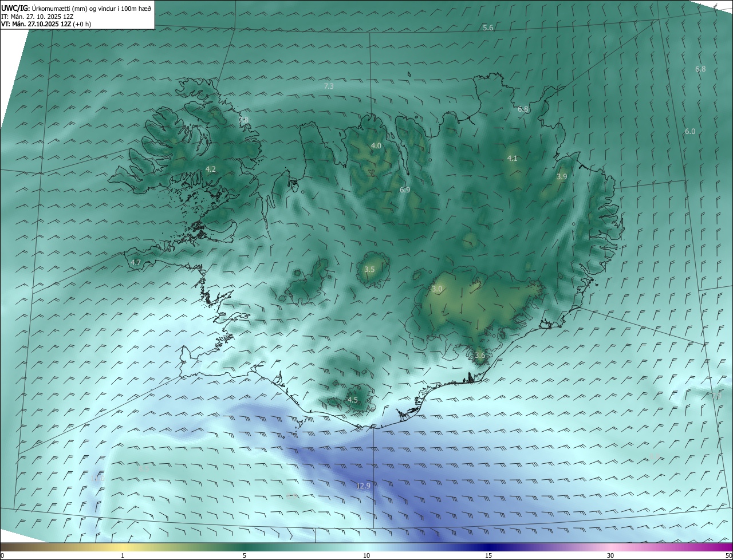733x560 pixels.
Task: Click the 4.7 value on the peninsula
Action: click(136, 262)
